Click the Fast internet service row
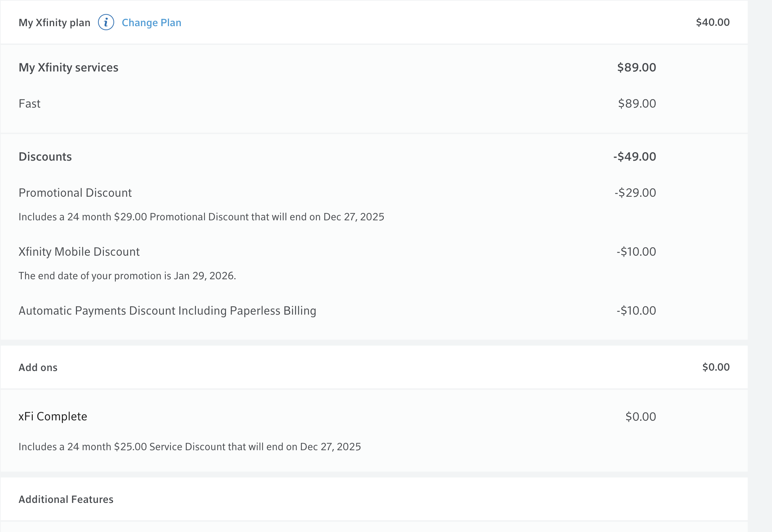Viewport: 772px width, 532px height. coord(29,104)
